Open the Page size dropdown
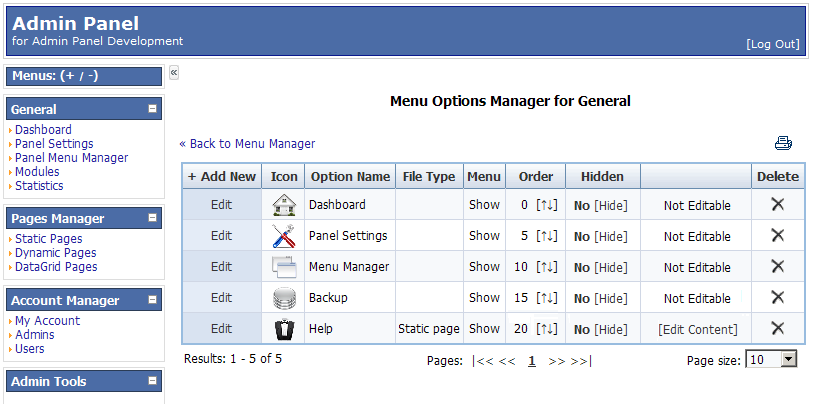Image resolution: width=815 pixels, height=405 pixels. pyautogui.click(x=771, y=359)
